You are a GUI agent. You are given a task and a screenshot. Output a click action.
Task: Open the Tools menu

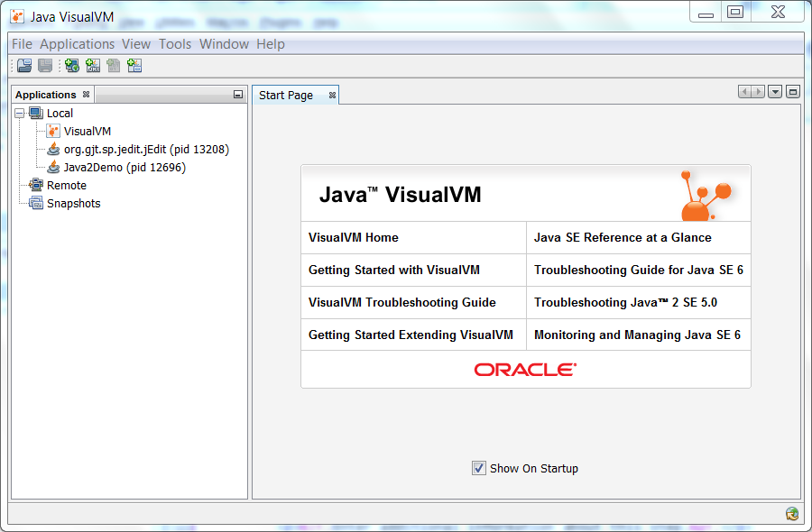tap(175, 44)
